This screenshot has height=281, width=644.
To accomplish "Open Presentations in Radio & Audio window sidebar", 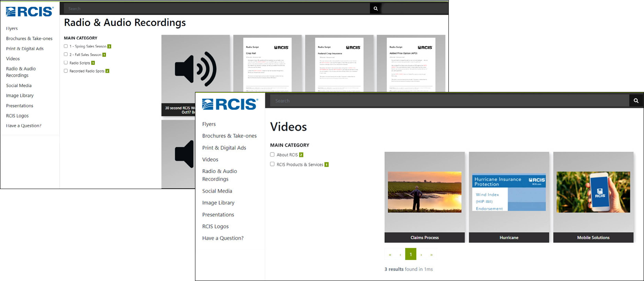I will pos(19,106).
